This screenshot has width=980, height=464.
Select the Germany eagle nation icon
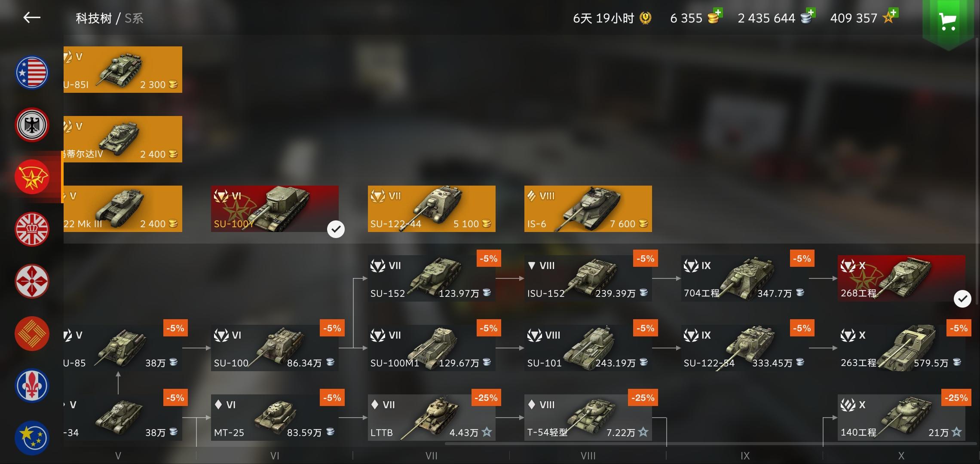(32, 125)
